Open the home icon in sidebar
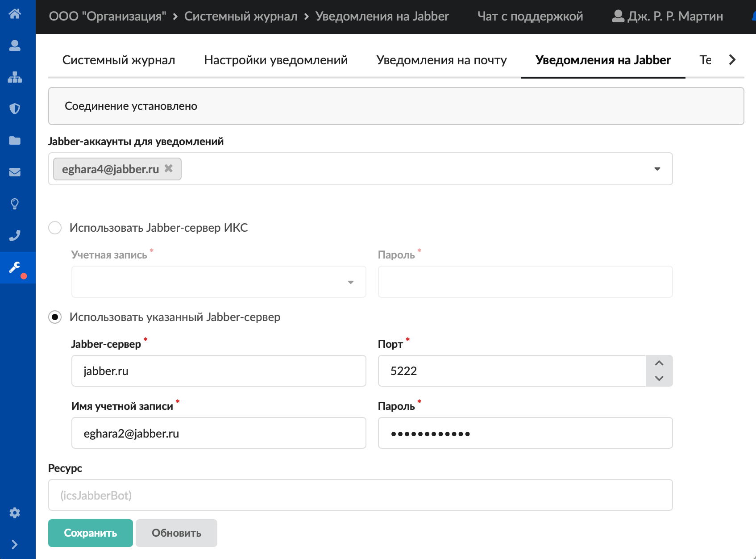Image resolution: width=756 pixels, height=559 pixels. pyautogui.click(x=15, y=14)
